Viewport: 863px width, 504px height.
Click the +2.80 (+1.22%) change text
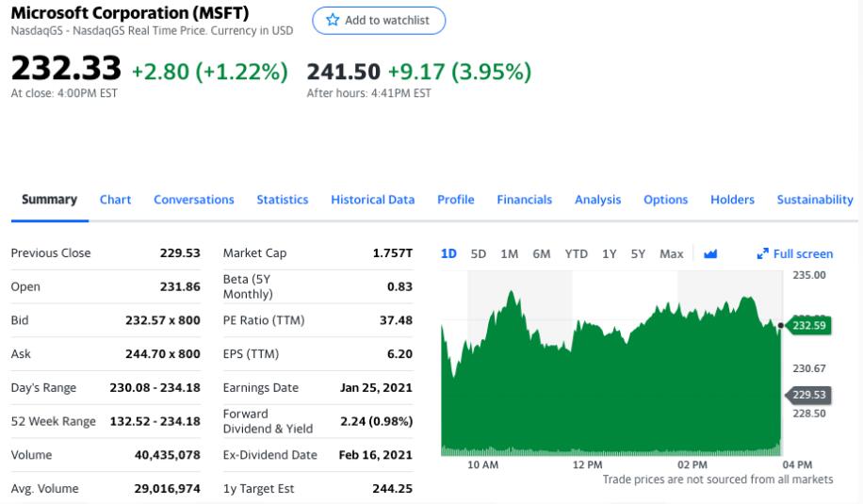tap(210, 72)
